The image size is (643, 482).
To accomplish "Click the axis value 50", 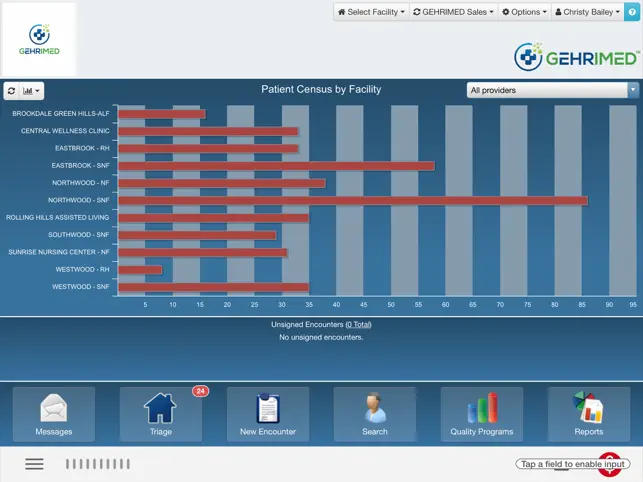I will [x=391, y=305].
